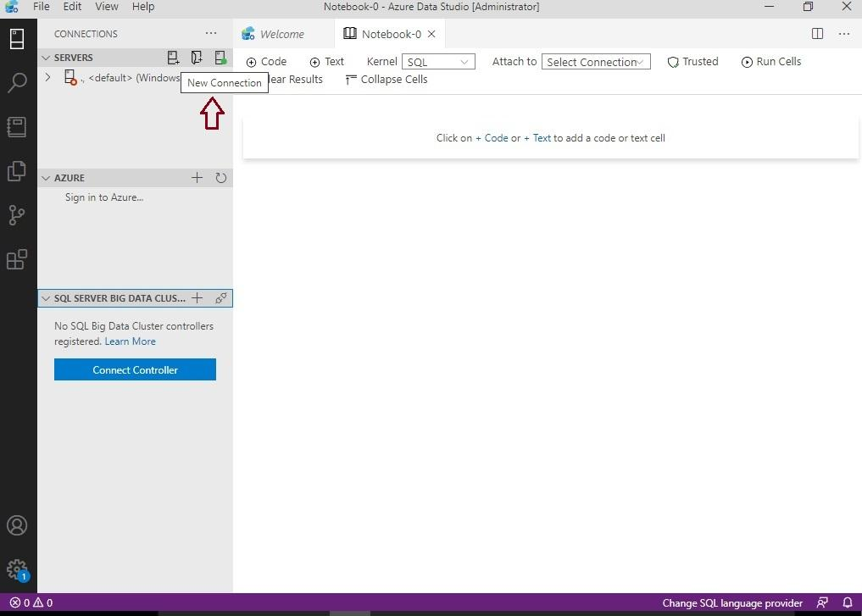
Task: Open the Source Control icon
Action: coord(17,215)
